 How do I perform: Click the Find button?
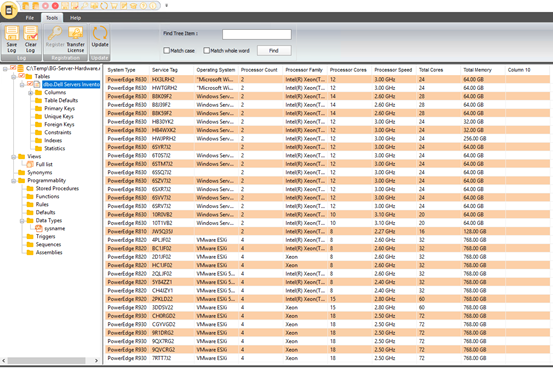(274, 50)
